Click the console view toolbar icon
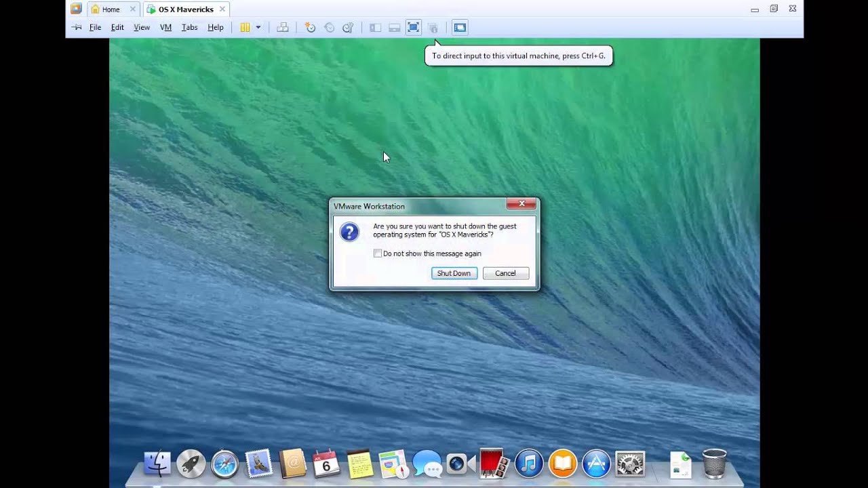Screen dimensions: 868x488 click(460, 28)
